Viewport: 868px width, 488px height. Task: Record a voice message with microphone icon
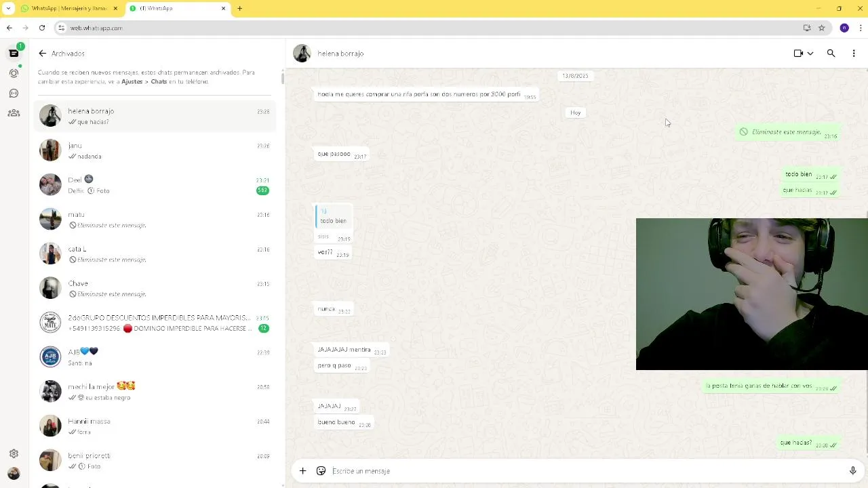point(852,470)
